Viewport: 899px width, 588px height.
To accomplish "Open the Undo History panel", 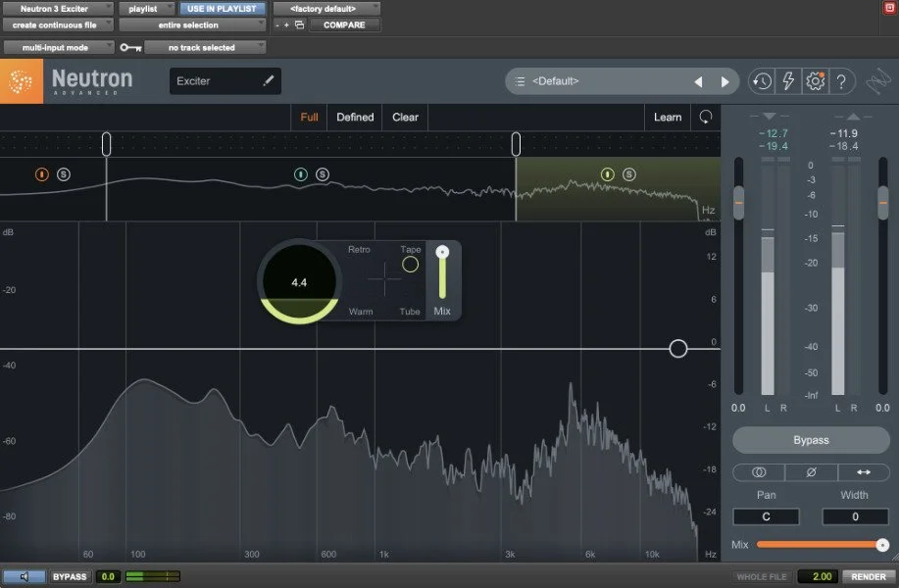I will tap(761, 81).
